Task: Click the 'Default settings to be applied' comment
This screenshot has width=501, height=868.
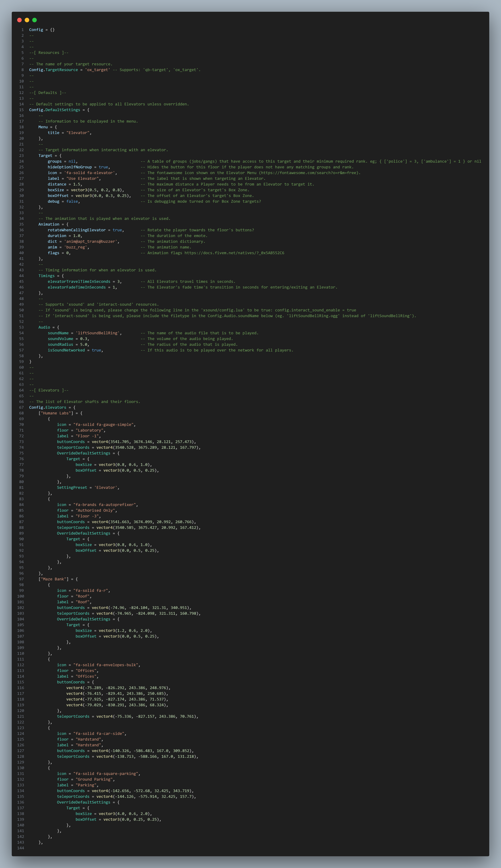Action: pos(109,104)
